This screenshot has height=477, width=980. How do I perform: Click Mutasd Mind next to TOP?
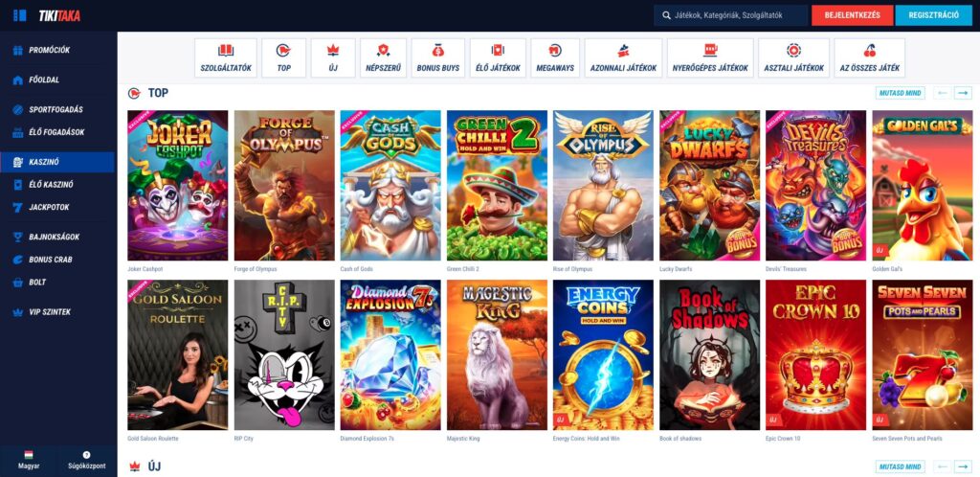pos(900,93)
